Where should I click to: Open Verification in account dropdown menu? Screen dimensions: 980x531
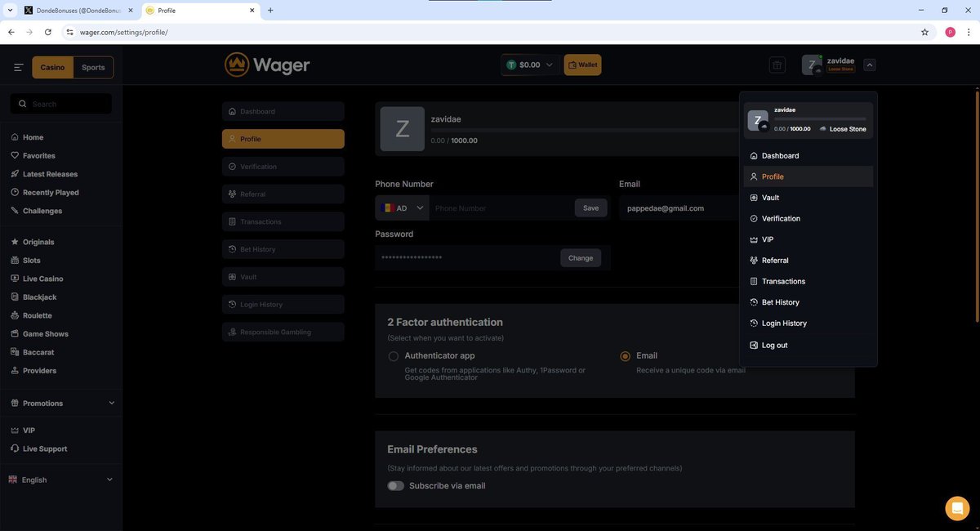pyautogui.click(x=808, y=218)
